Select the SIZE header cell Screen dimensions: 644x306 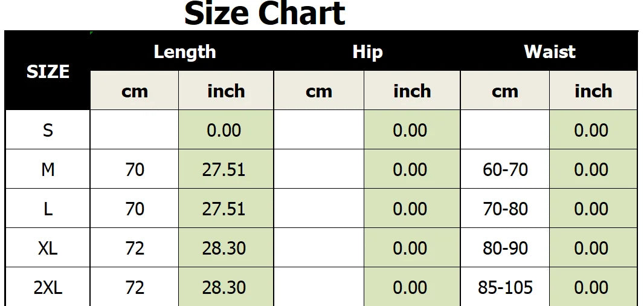coord(48,71)
